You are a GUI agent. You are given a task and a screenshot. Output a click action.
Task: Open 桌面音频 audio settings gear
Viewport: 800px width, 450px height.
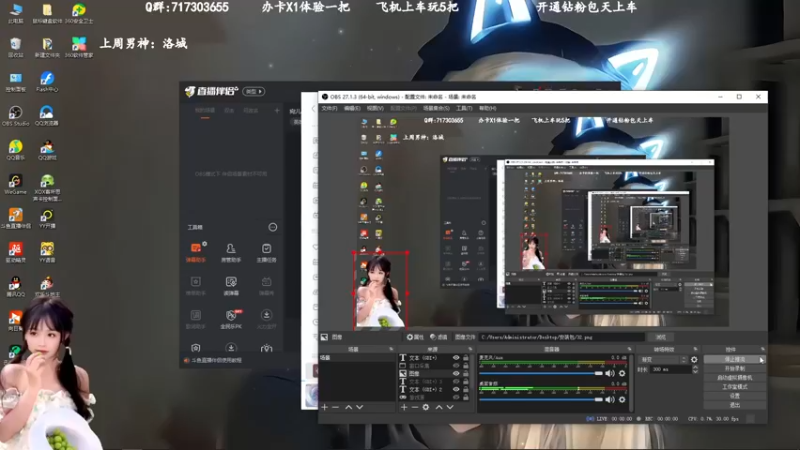coord(622,399)
